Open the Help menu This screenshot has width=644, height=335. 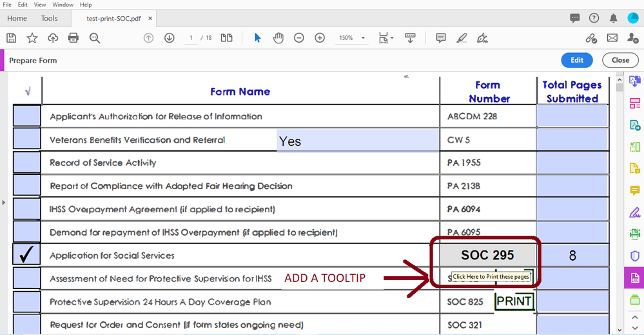(86, 5)
